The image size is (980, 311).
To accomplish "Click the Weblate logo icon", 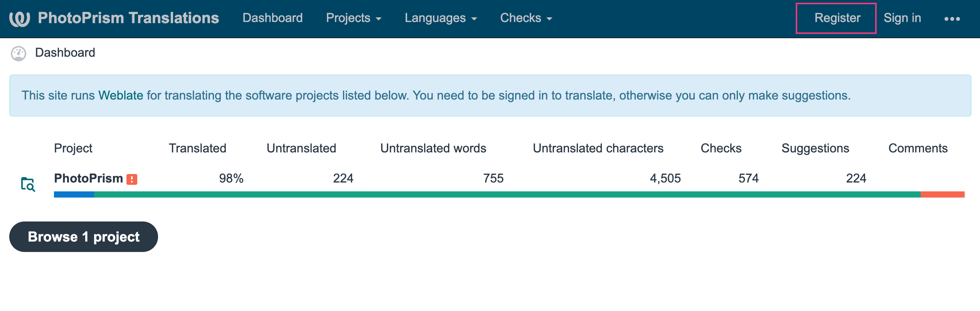I will 19,19.
